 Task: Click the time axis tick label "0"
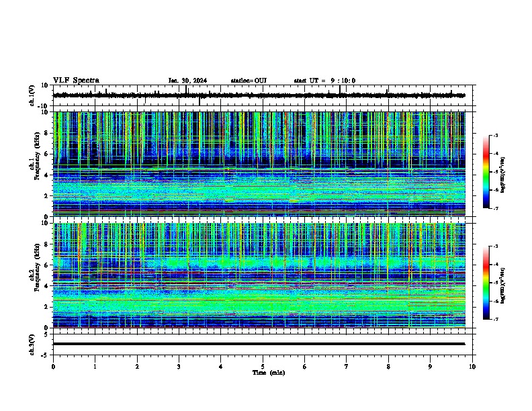53,367
